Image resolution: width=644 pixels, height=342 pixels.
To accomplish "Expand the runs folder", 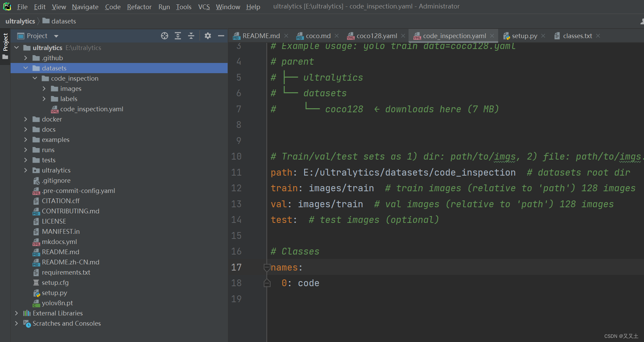I will (26, 150).
